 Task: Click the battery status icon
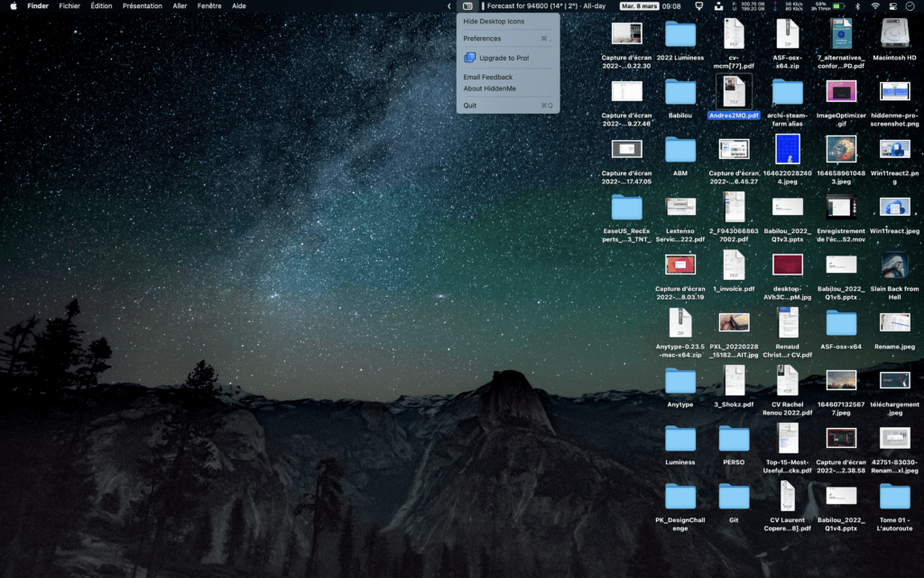point(838,6)
